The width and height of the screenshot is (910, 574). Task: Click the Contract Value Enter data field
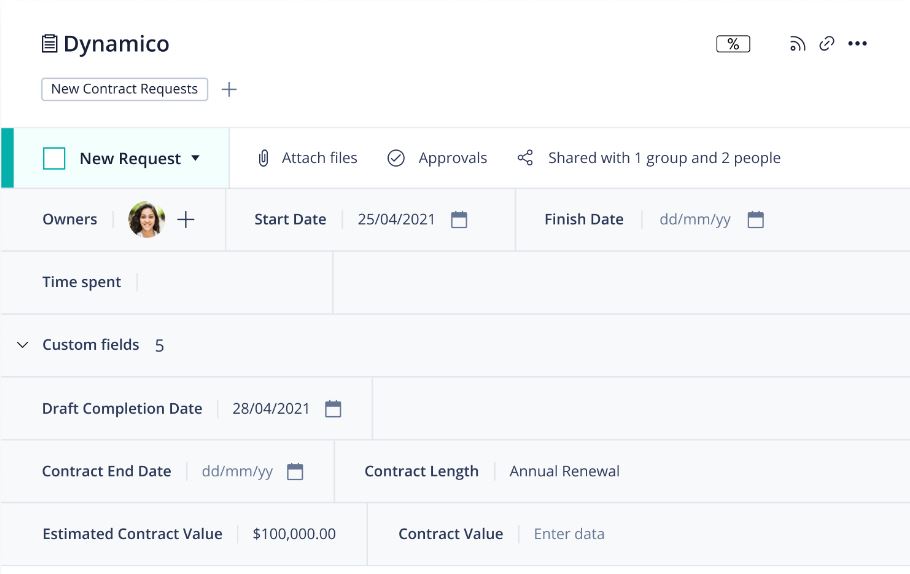tap(569, 534)
